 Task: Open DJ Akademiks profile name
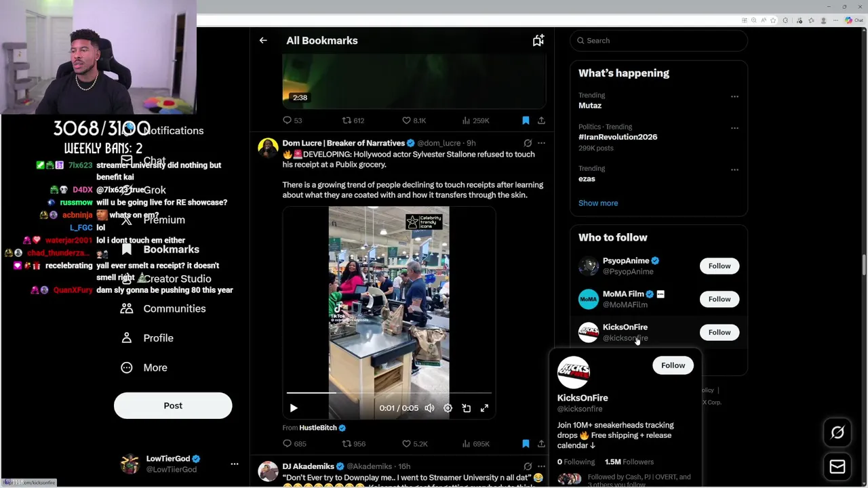tap(308, 466)
